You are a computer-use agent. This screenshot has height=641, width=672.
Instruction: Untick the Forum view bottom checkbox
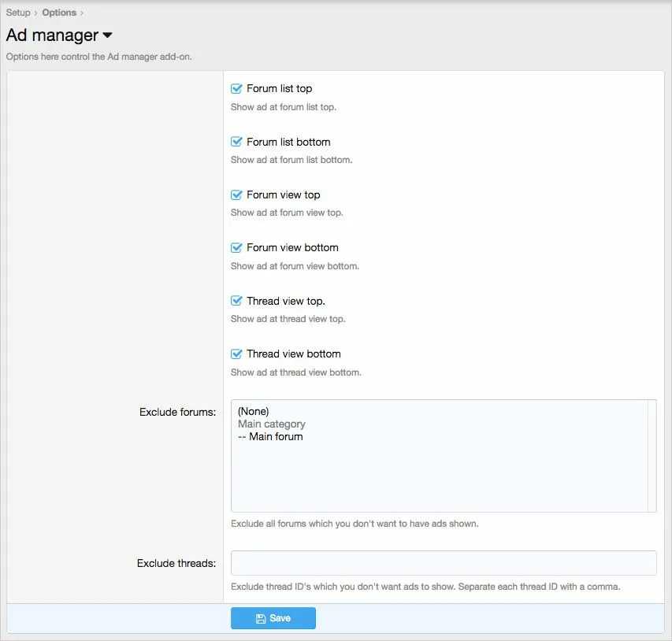[x=236, y=247]
